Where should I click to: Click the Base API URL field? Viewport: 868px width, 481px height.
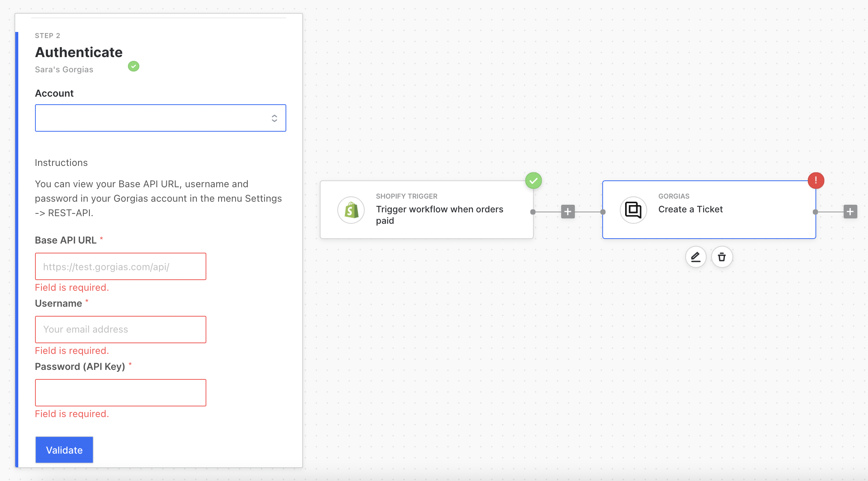[x=120, y=266]
